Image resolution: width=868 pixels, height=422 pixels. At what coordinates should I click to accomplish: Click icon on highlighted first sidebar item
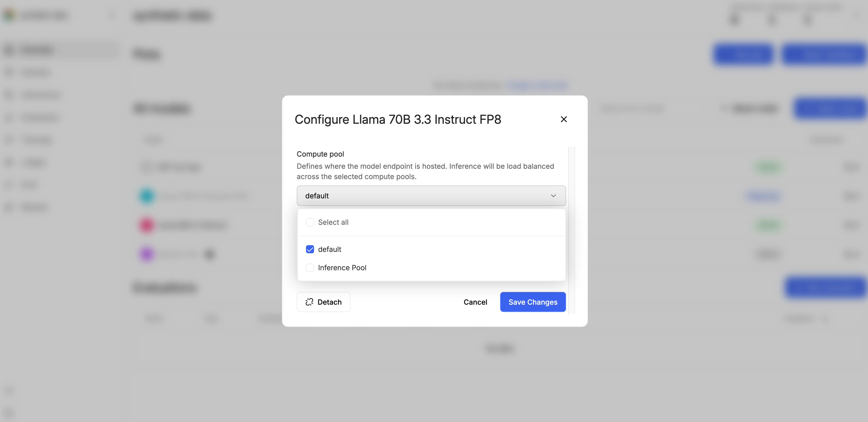[x=9, y=50]
